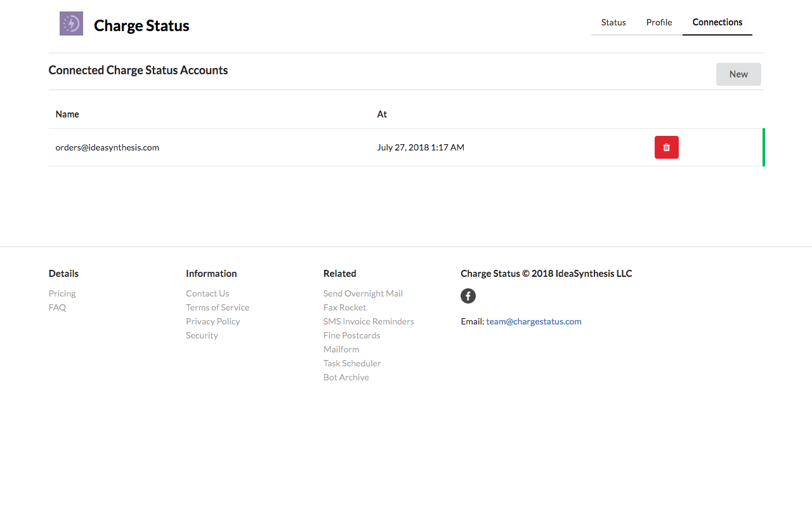
Task: Open the FAQ footer link
Action: tap(57, 307)
